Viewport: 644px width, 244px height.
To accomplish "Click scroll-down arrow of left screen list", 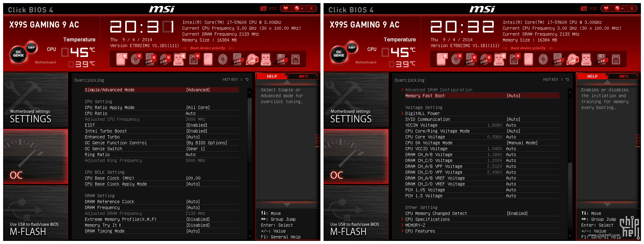I will pos(249,236).
